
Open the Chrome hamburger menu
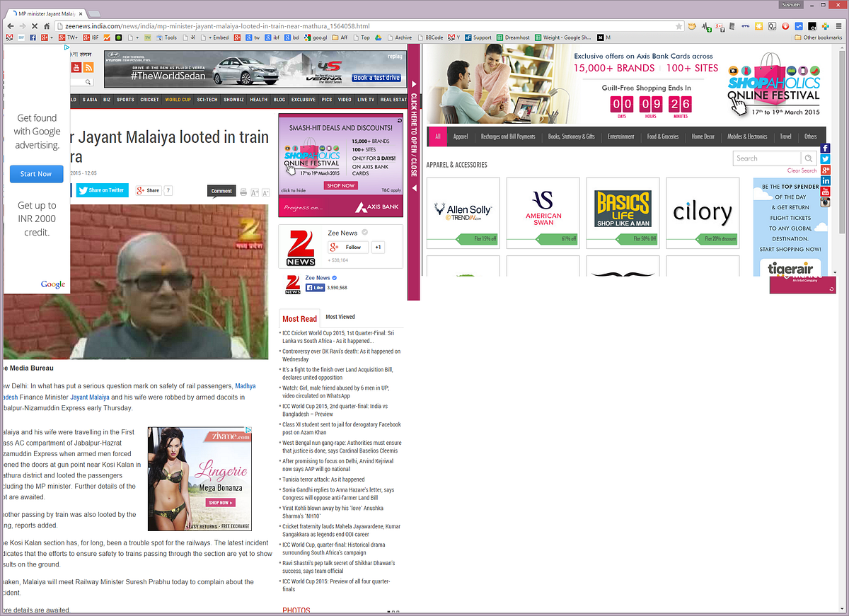(839, 26)
